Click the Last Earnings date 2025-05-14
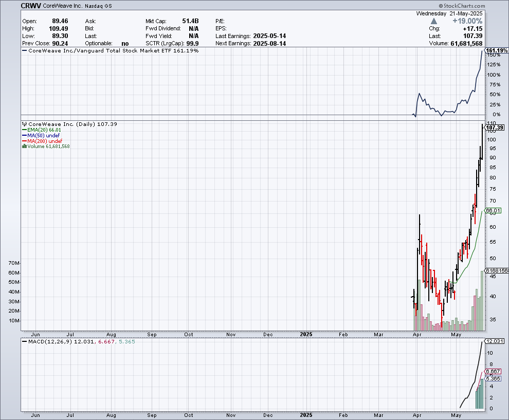This screenshot has height=420, width=509. [x=269, y=36]
